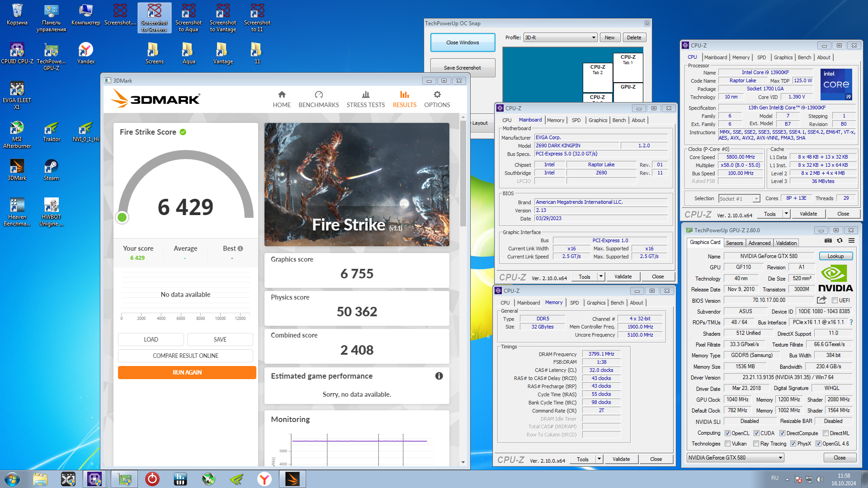This screenshot has height=488, width=868.
Task: Open RESULTS tab in 3DMark
Action: point(404,99)
